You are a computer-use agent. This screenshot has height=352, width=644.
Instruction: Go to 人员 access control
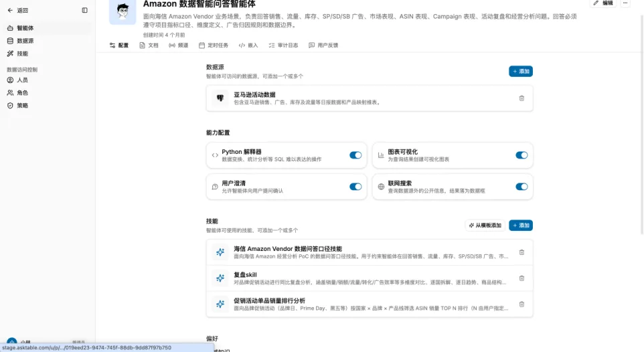pos(48,80)
